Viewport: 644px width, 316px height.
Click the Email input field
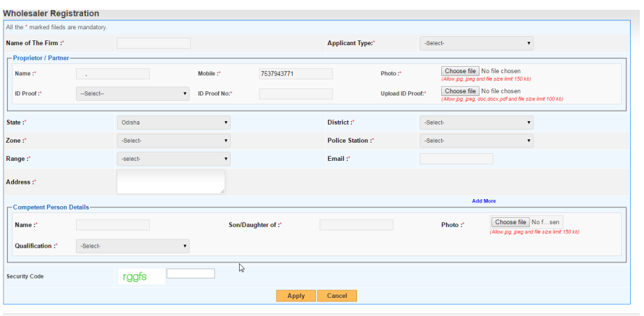(456, 159)
